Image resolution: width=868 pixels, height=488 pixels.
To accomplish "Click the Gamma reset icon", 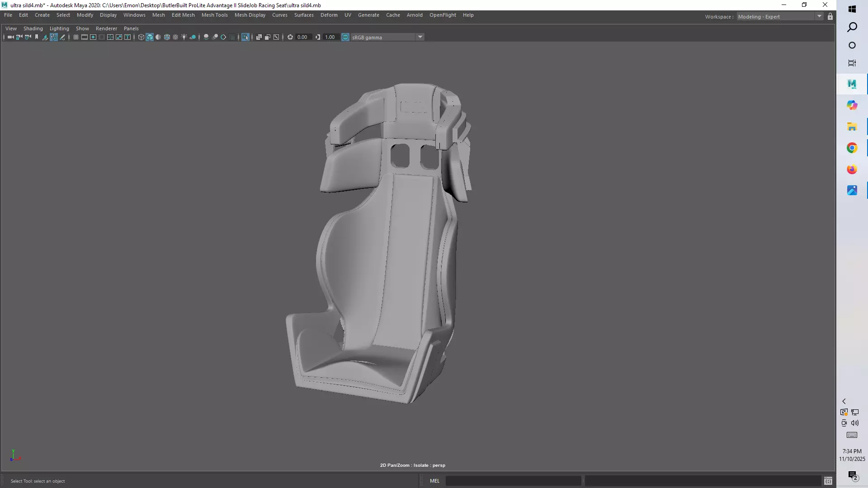I will tap(318, 37).
